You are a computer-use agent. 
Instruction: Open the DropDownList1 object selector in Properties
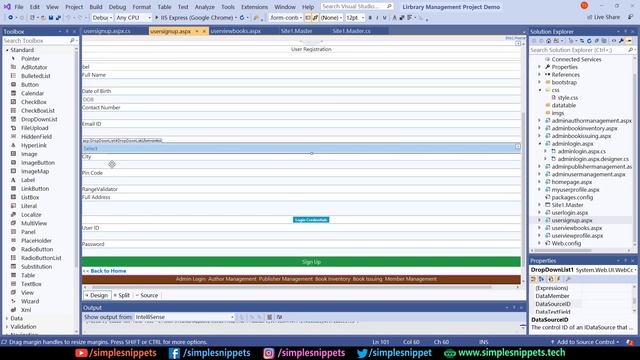pyautogui.click(x=583, y=270)
